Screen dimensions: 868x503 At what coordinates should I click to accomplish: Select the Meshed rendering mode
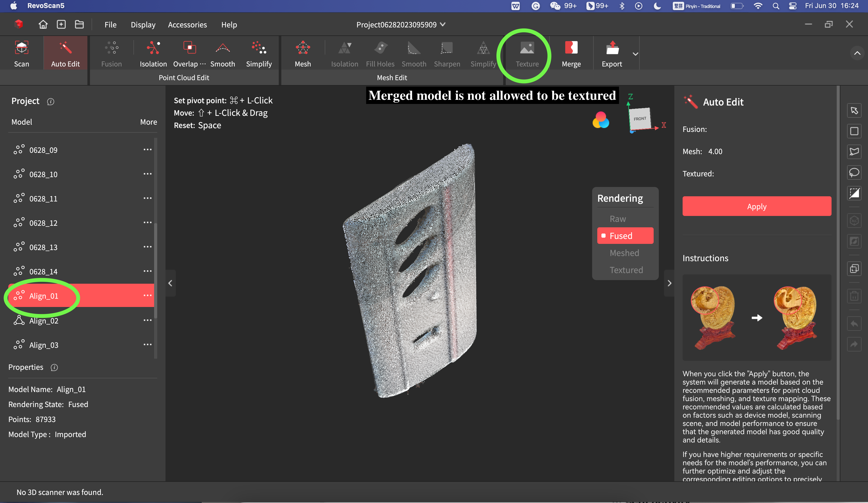[624, 252]
